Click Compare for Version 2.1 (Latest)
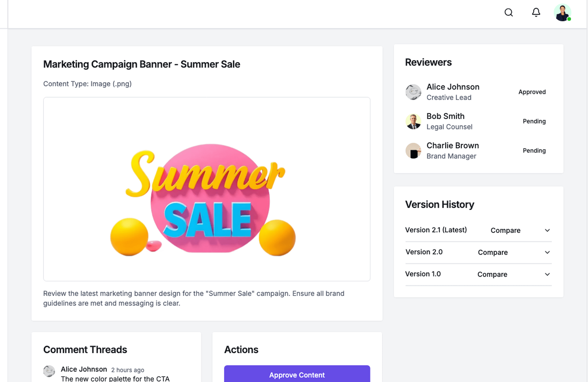 tap(505, 230)
